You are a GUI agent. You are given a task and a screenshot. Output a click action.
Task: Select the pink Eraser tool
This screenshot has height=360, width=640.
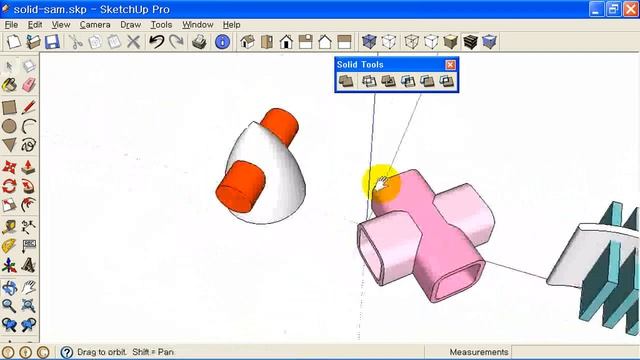(x=29, y=85)
